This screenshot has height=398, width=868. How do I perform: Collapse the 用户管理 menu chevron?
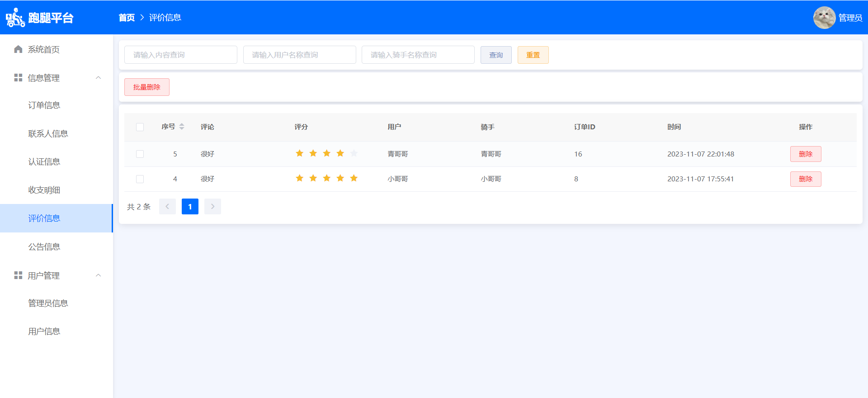[98, 275]
